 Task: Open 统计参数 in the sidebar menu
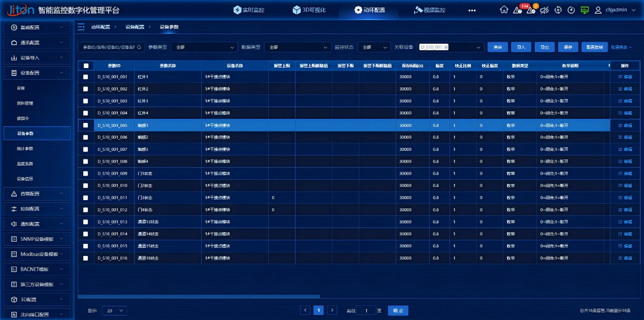pos(25,149)
